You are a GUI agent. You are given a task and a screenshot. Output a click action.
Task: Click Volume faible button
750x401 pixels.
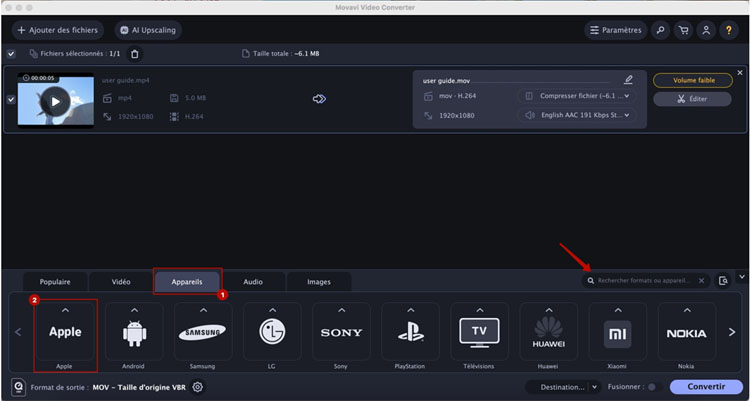point(693,80)
